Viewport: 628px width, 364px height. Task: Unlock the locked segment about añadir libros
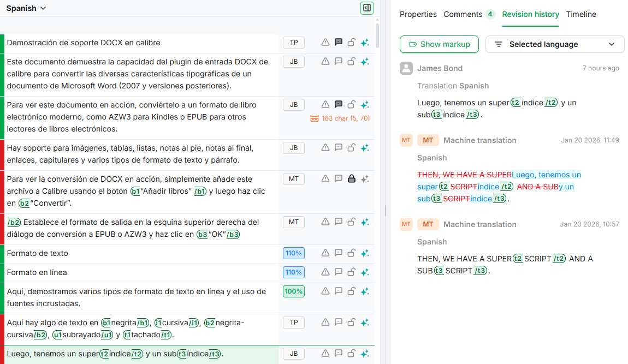click(351, 178)
